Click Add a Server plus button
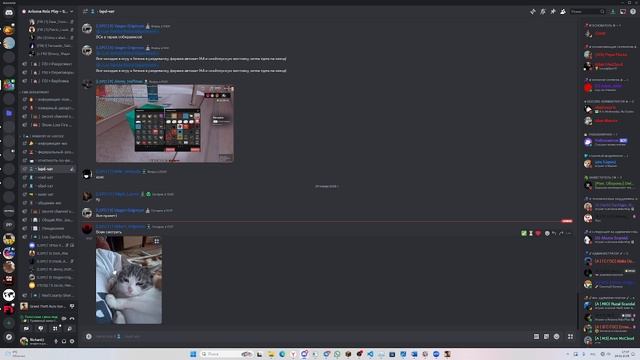 coord(9,323)
